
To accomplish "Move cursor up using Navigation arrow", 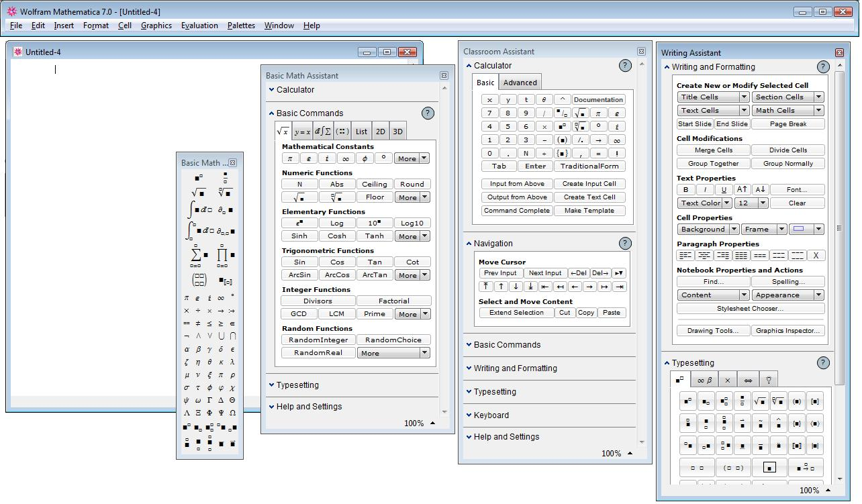I will 501,287.
